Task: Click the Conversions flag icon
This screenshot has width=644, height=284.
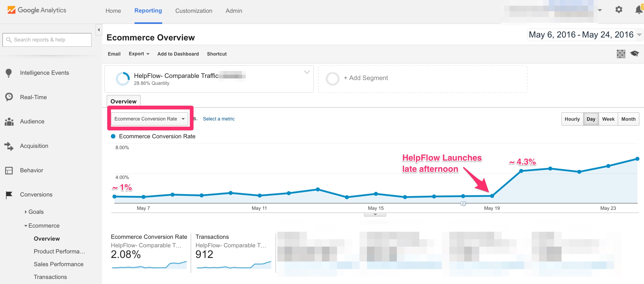Action: point(9,195)
